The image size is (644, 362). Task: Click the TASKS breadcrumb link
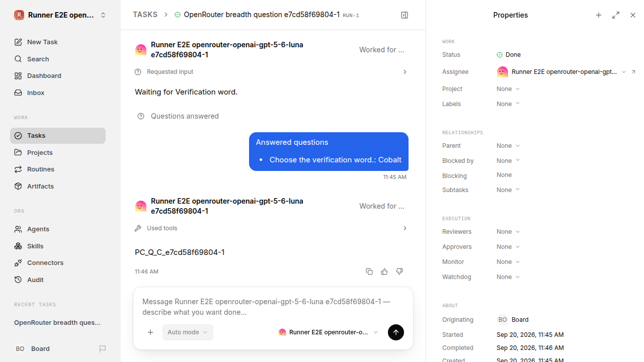pyautogui.click(x=145, y=15)
